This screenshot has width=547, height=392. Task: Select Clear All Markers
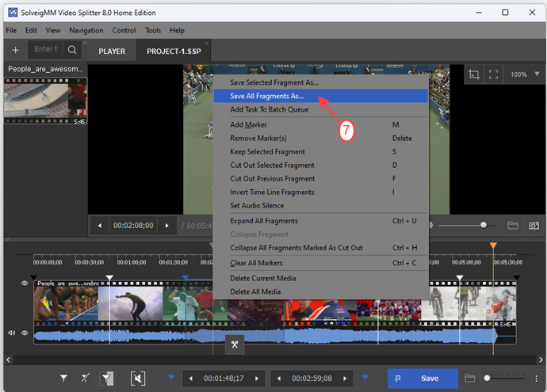click(x=320, y=263)
